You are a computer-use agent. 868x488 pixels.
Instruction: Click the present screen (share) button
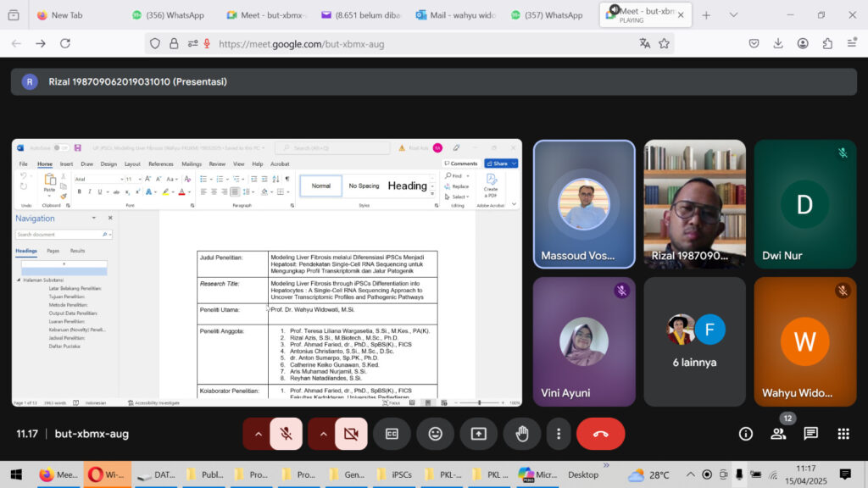click(x=478, y=434)
